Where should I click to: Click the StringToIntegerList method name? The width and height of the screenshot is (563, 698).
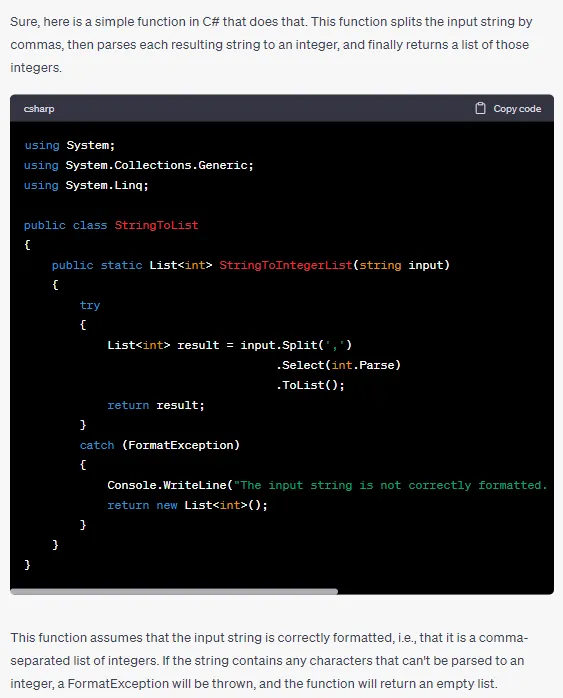(286, 265)
